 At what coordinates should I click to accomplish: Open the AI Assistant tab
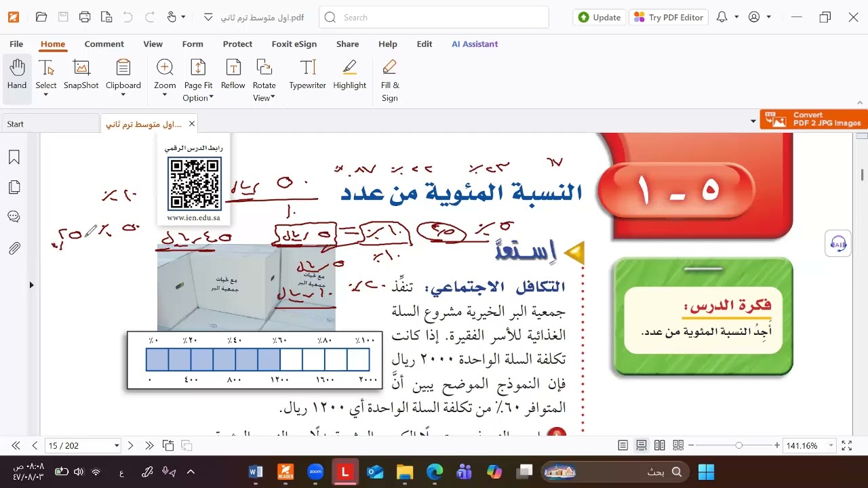click(x=475, y=44)
